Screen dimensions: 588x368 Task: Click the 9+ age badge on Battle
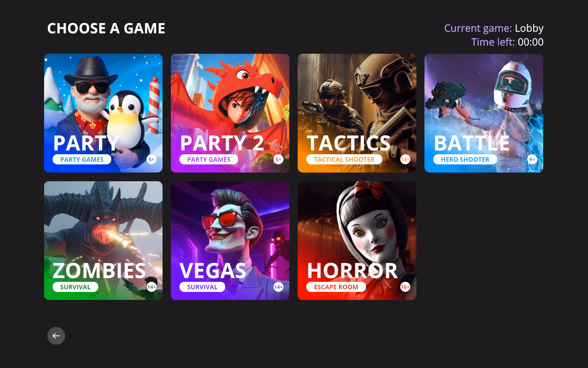532,159
